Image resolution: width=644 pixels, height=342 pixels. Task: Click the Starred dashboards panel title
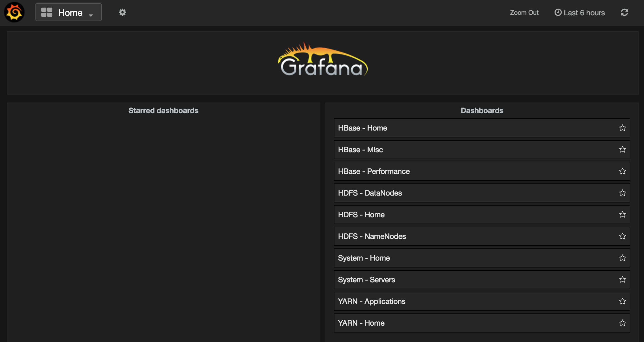point(163,110)
